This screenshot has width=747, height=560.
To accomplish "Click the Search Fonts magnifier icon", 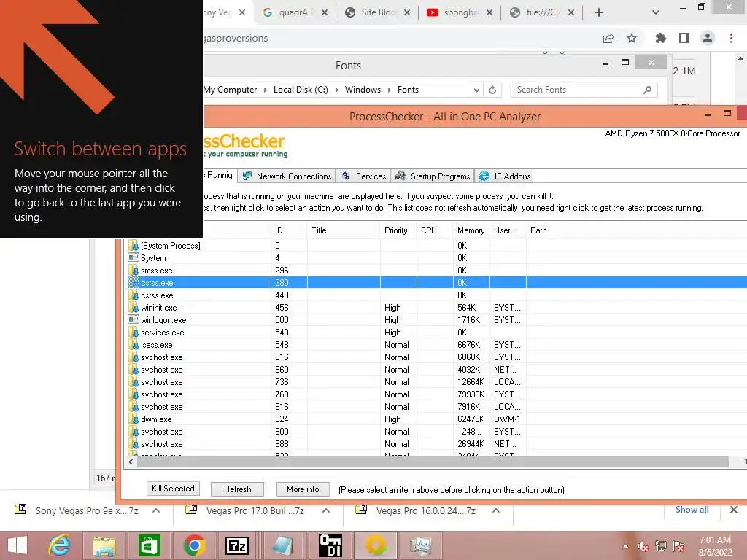I will (648, 90).
